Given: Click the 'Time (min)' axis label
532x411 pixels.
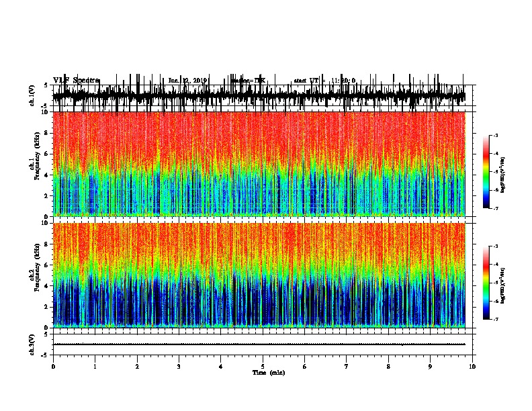Looking at the screenshot, I should [x=269, y=373].
